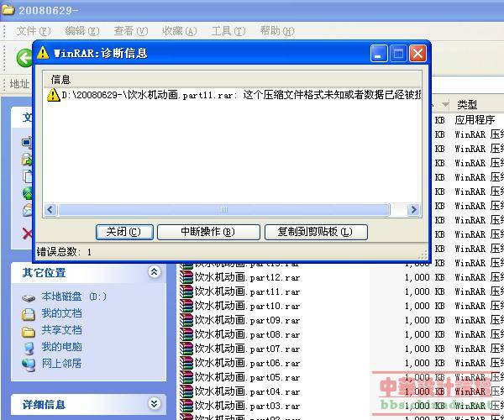
Task: Click the RAR archive icon of part09.rar
Action: pyautogui.click(x=186, y=320)
